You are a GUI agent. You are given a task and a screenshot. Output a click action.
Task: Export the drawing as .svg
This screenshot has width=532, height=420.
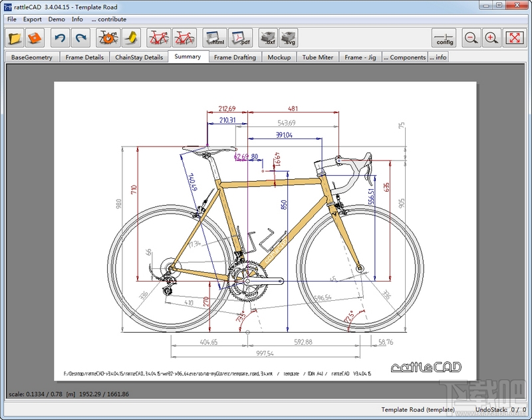coord(289,38)
